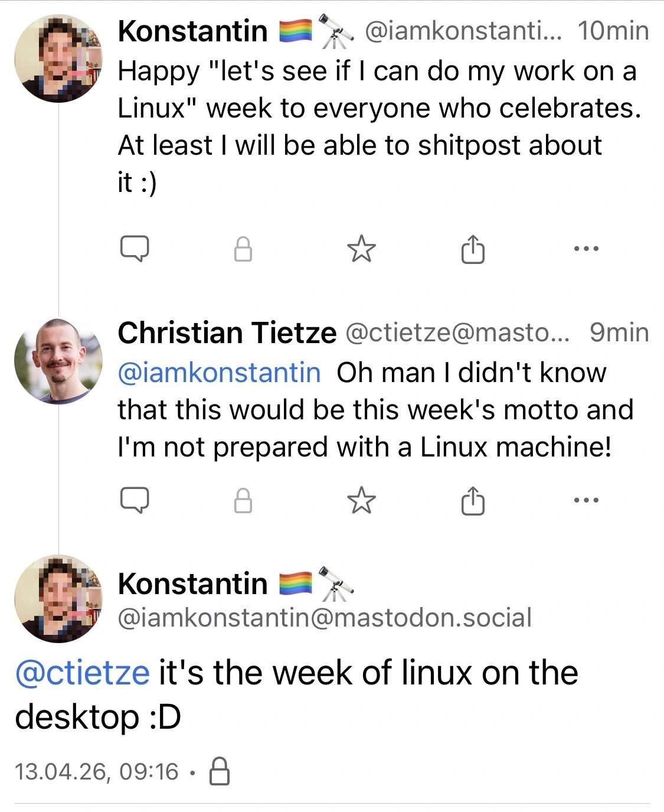Open the Christian Tietze display name

click(227, 333)
